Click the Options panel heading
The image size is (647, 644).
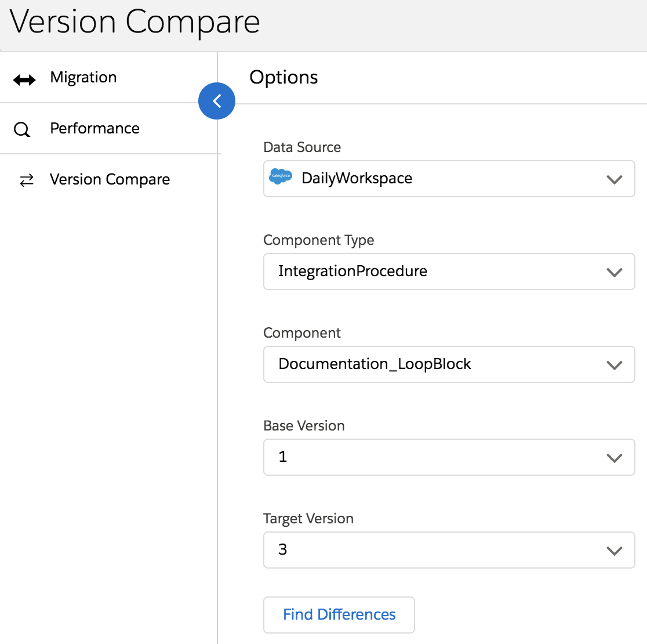tap(283, 78)
